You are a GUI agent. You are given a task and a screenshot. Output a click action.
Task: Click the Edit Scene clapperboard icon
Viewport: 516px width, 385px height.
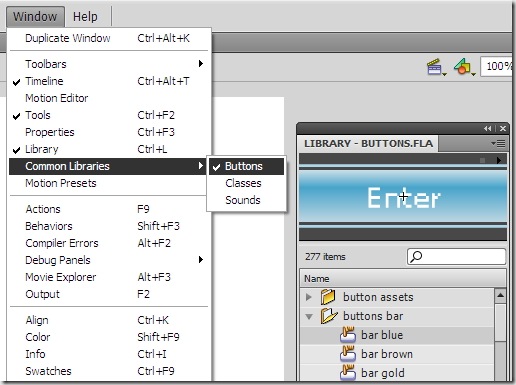pyautogui.click(x=436, y=67)
